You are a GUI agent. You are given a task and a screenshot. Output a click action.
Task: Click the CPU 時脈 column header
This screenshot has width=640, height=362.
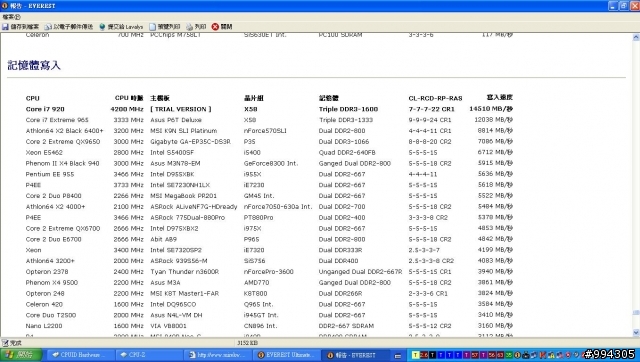tap(129, 98)
